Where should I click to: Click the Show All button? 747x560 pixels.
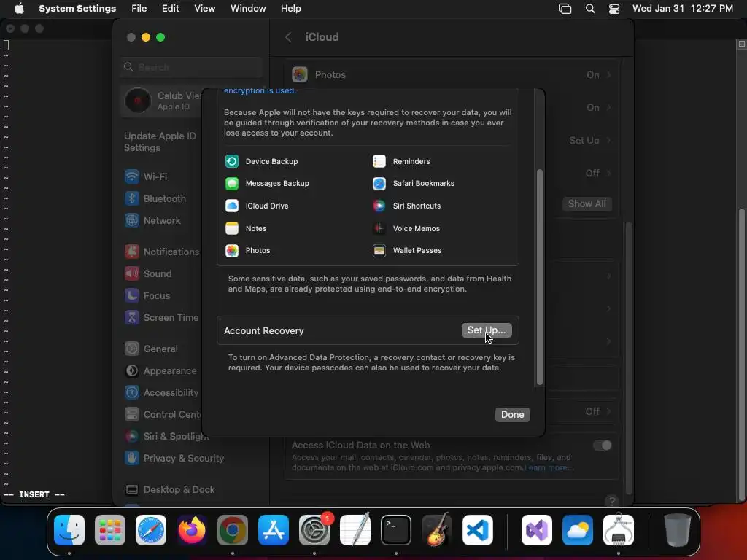tap(587, 204)
